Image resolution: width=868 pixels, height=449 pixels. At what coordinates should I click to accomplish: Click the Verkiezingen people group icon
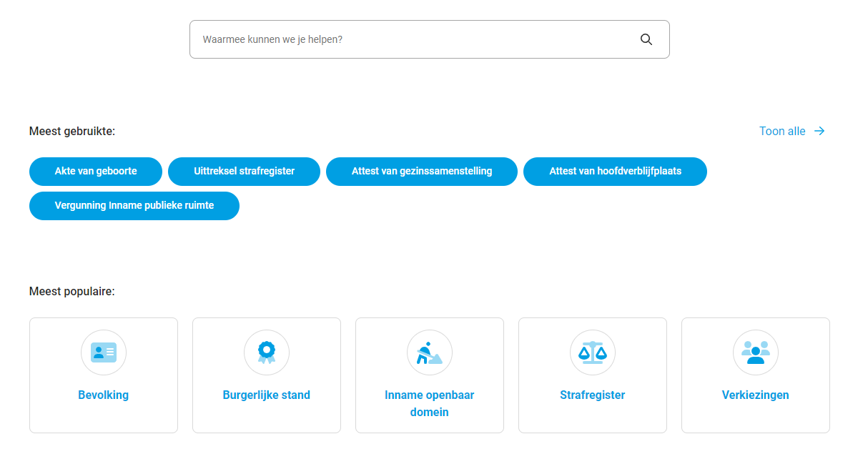coord(756,352)
